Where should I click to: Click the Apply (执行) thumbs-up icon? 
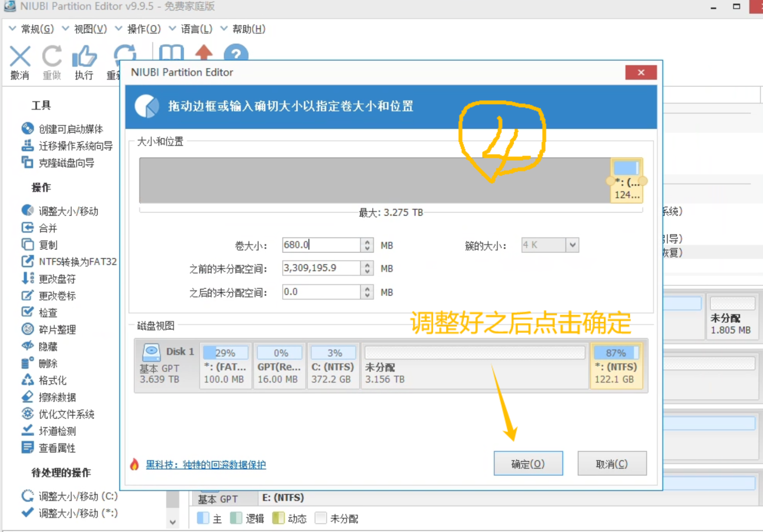[84, 57]
